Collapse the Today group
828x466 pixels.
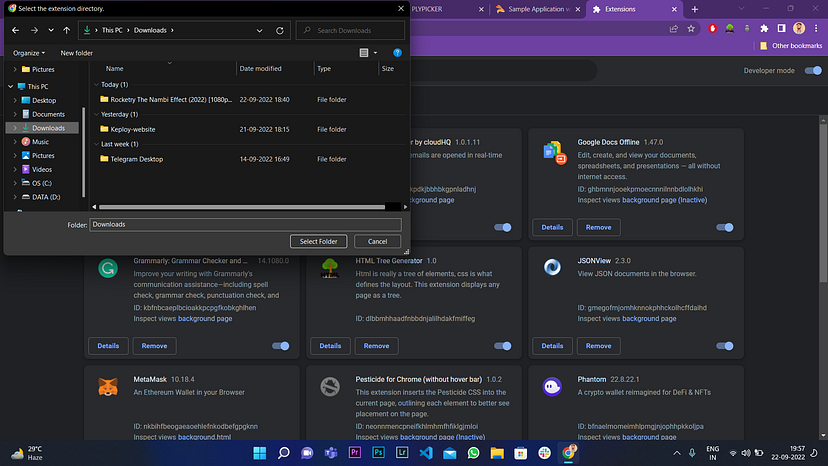[x=96, y=85]
